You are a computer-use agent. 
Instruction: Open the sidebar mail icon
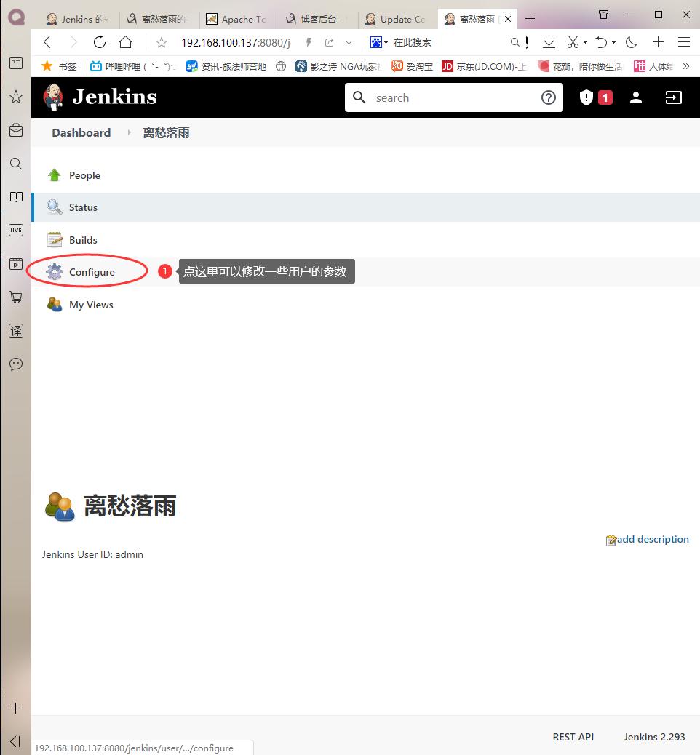pos(16,130)
